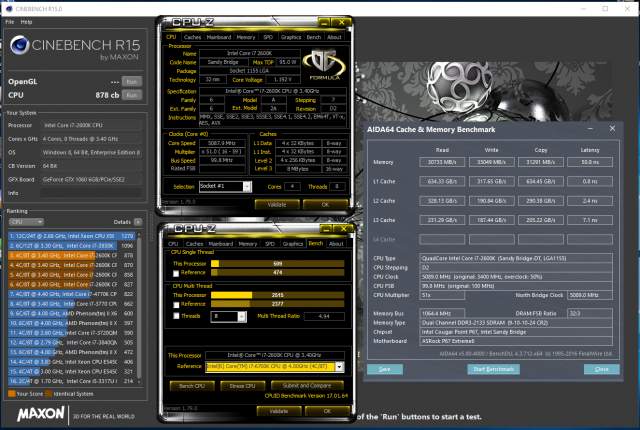Select ranking row 7 Core i7-4770K 822
Image resolution: width=640 pixels, height=430 pixels.
tap(72, 294)
